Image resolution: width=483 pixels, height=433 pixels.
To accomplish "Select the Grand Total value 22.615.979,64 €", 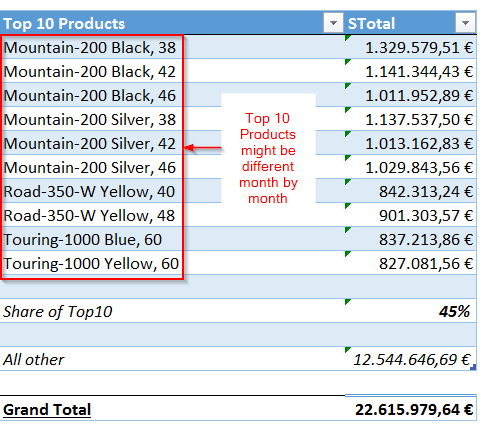I will pos(414,409).
